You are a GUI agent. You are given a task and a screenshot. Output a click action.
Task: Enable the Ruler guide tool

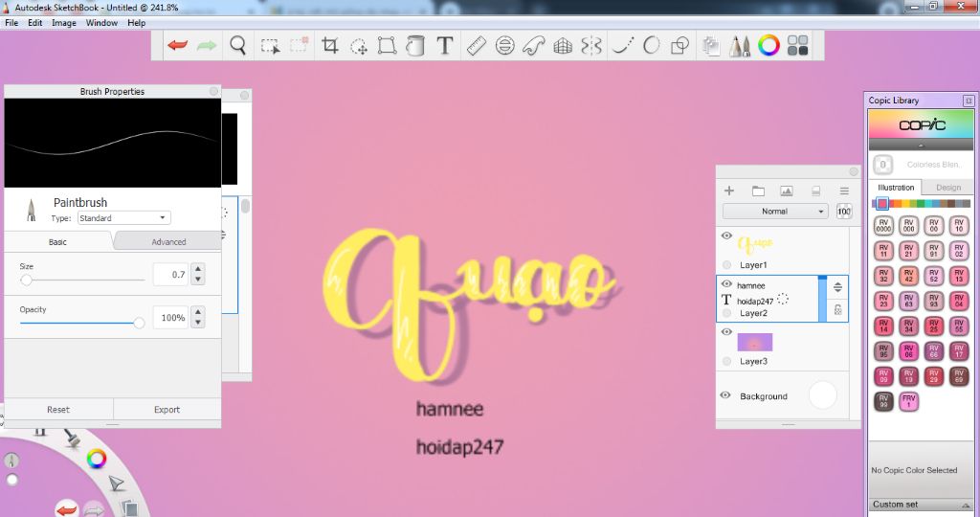[x=477, y=46]
